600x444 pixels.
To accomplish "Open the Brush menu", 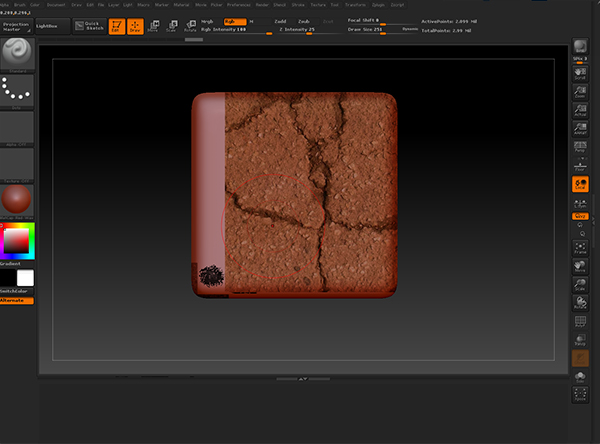I will pyautogui.click(x=20, y=5).
